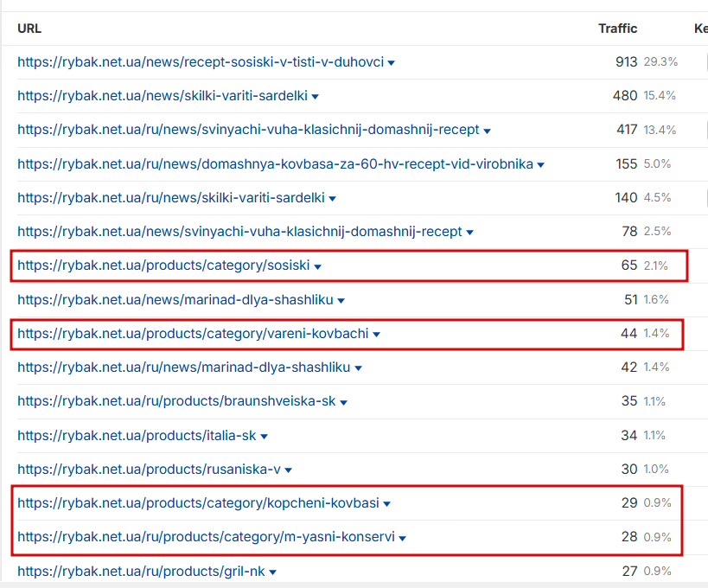Select the 13.4% traffic share
This screenshot has width=708, height=588.
tap(660, 130)
